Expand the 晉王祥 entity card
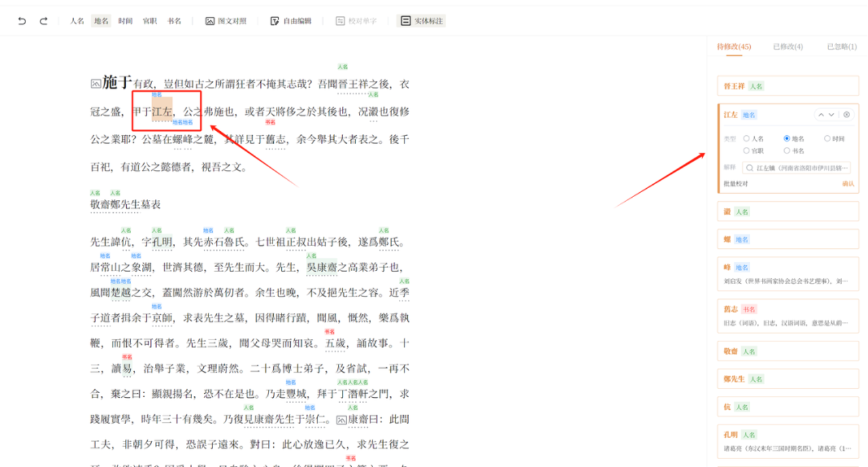868x467 pixels. pyautogui.click(x=787, y=86)
